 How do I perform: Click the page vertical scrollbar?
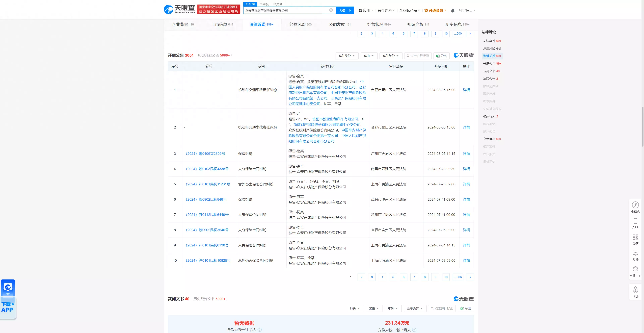coord(642,126)
